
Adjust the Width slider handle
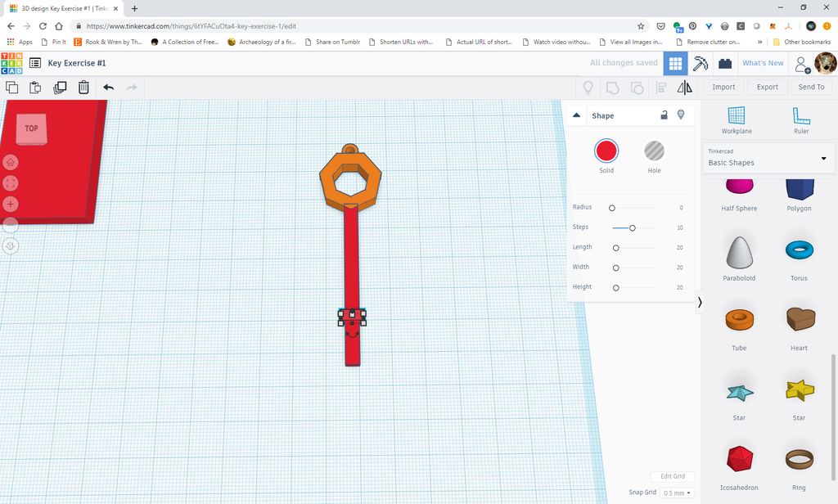pos(615,268)
